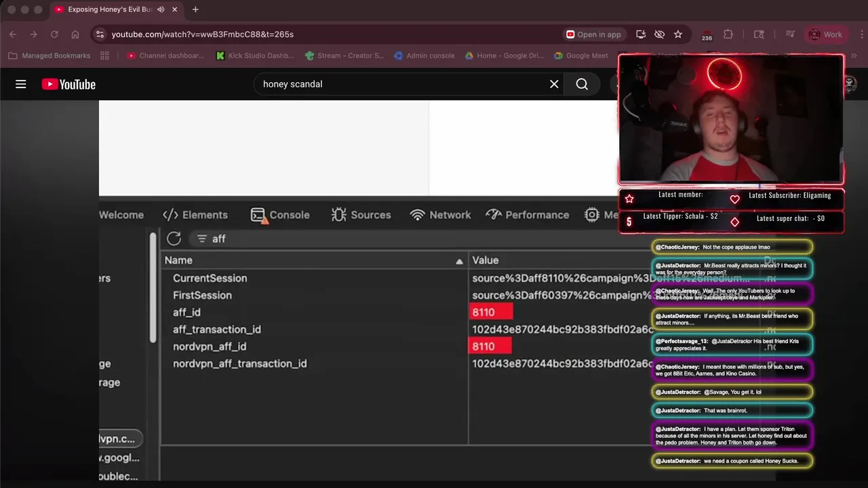Open the Home - Google Drive bookmark
The width and height of the screenshot is (868, 488).
pyautogui.click(x=503, y=56)
